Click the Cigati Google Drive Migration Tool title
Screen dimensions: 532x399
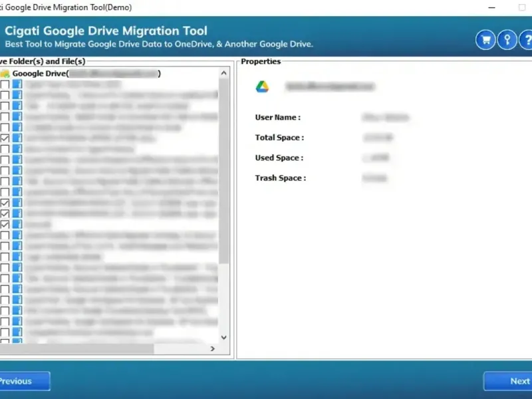click(106, 31)
